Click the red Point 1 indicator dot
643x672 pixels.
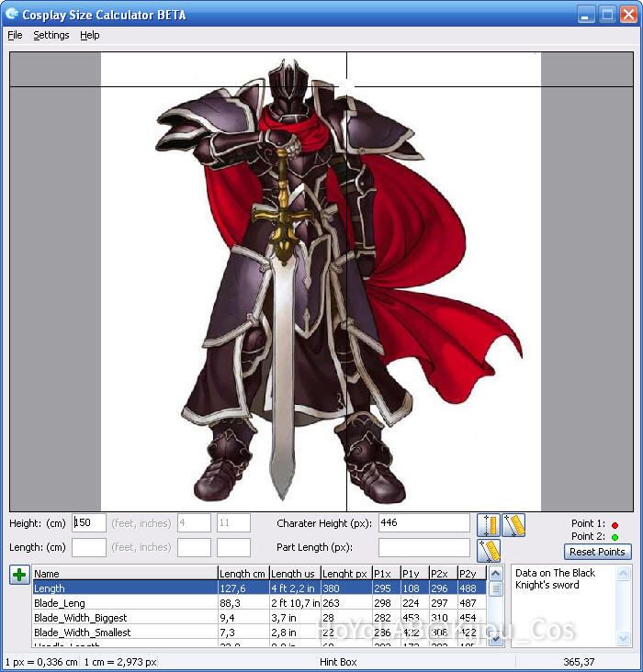pos(615,524)
